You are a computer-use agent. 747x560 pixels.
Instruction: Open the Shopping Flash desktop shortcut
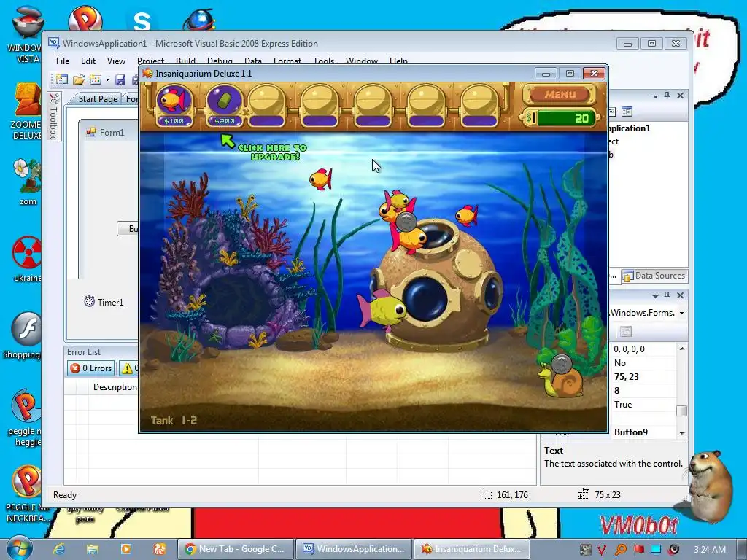click(25, 335)
